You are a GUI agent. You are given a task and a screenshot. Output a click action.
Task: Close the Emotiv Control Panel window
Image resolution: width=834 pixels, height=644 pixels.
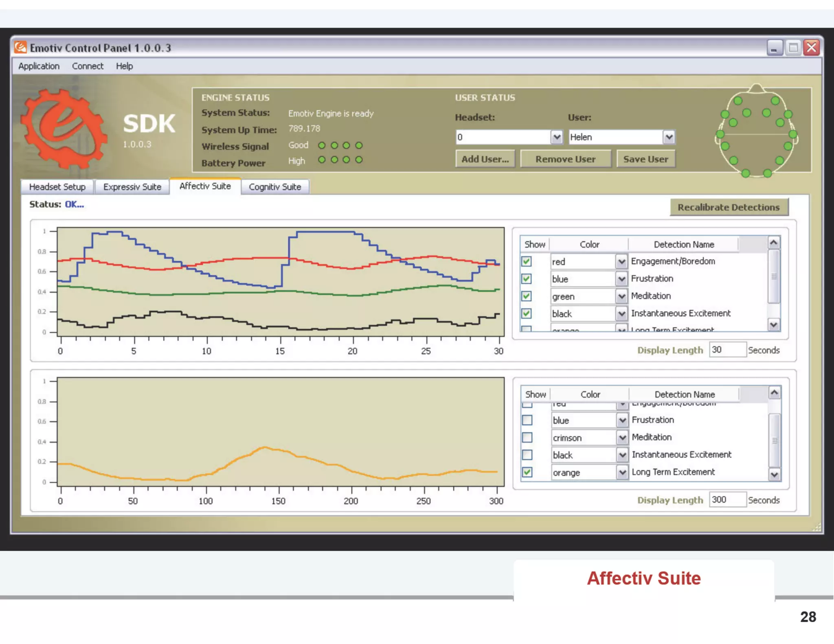(812, 48)
